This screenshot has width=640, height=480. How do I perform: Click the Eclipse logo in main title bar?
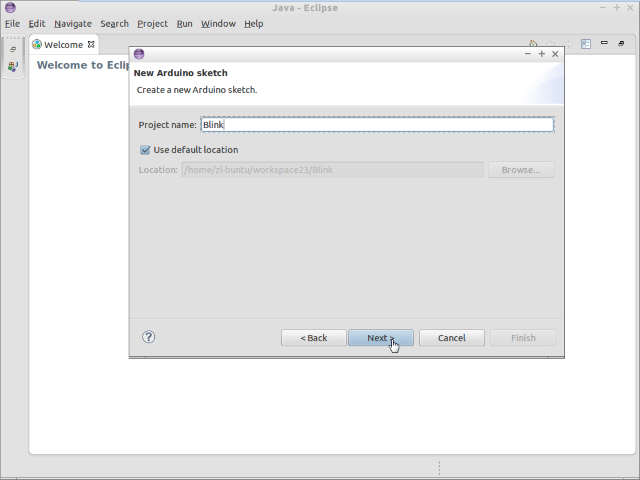tap(10, 7)
